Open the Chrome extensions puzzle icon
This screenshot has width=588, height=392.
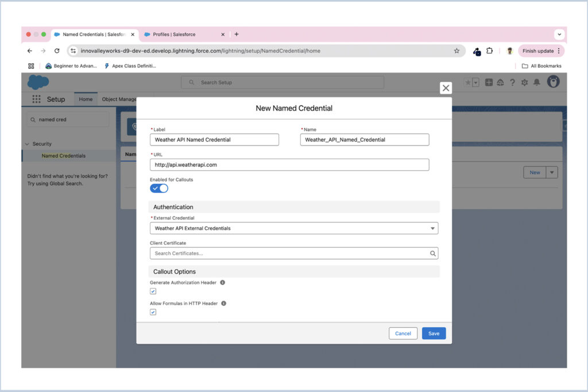[x=489, y=51]
